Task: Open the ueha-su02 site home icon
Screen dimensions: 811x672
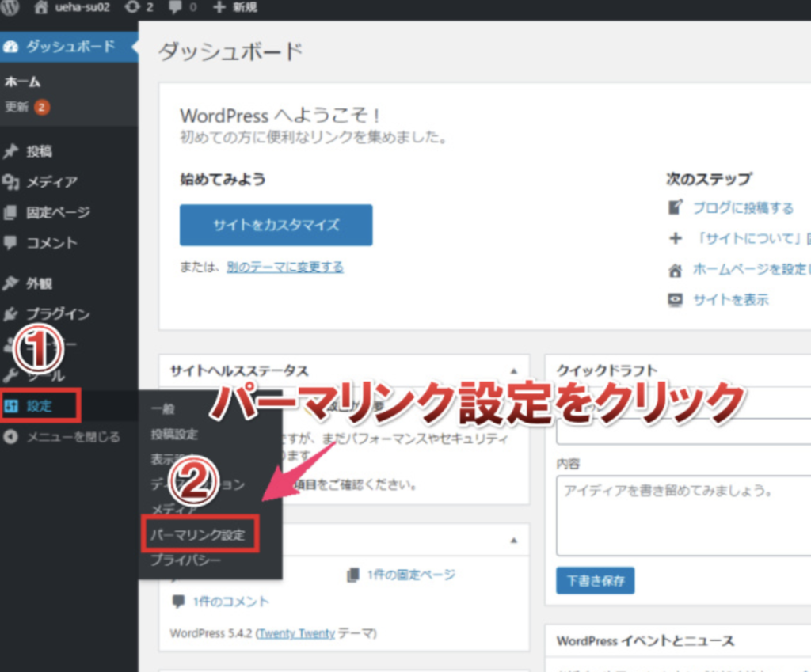Action: pyautogui.click(x=41, y=6)
